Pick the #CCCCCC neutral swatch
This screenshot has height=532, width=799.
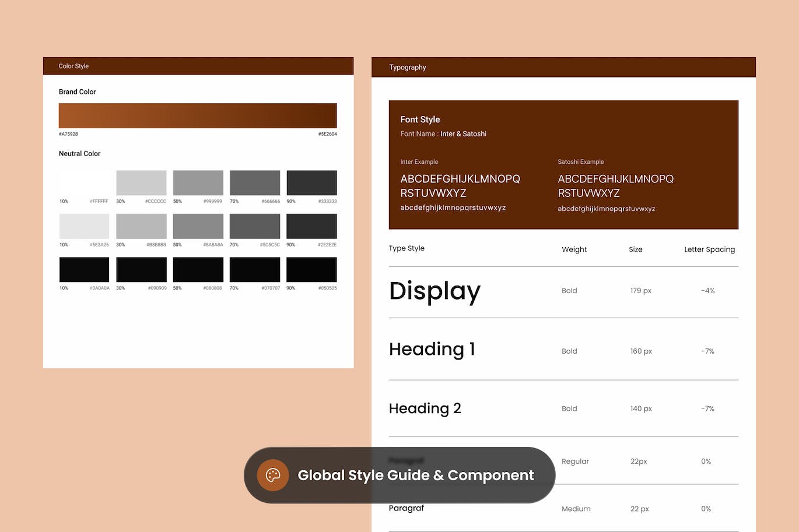141,183
